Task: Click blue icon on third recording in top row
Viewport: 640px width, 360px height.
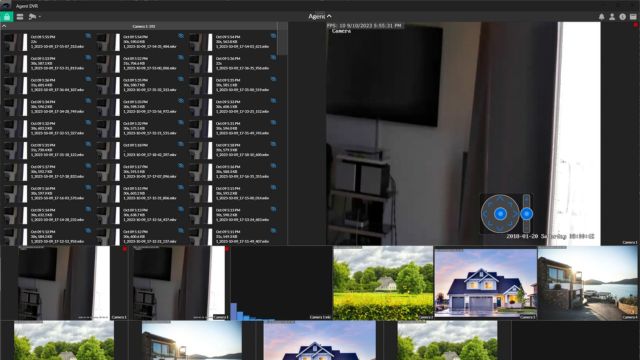Action: click(x=273, y=36)
